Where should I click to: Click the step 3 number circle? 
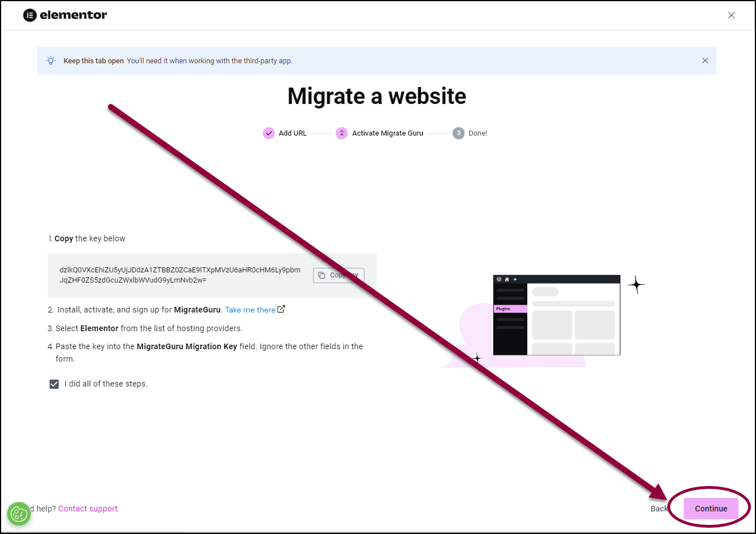point(458,133)
